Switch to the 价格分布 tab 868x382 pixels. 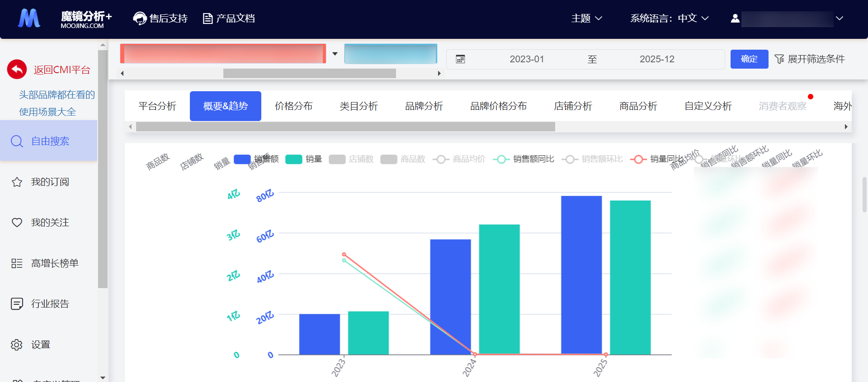tap(293, 106)
